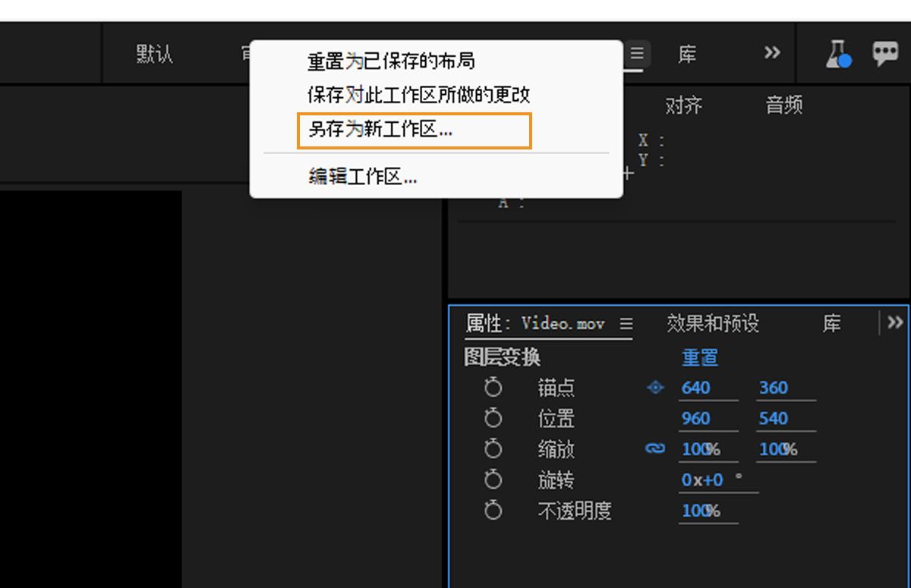Click the stopwatch icon for 锚点
The image size is (911, 588).
tap(493, 388)
